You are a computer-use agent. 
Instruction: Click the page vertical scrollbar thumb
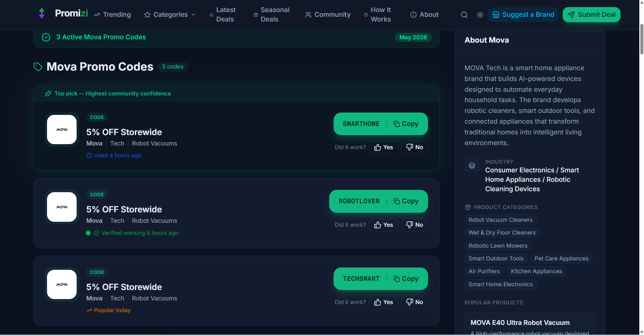click(642, 39)
